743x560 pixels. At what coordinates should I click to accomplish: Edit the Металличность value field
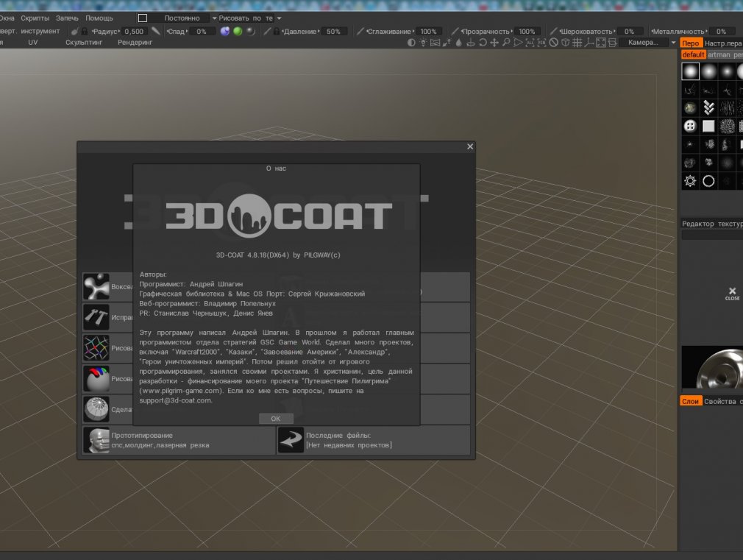tap(721, 32)
